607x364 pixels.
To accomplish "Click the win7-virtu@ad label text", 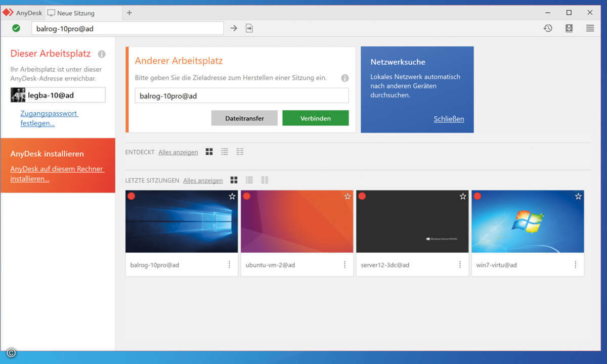I will click(497, 265).
